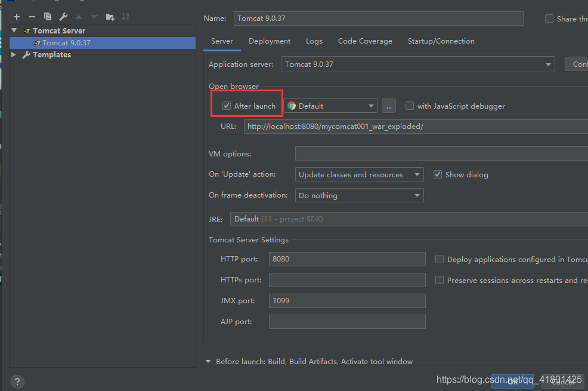Click the Copy Configuration icon
The height and width of the screenshot is (391, 588).
coord(48,17)
